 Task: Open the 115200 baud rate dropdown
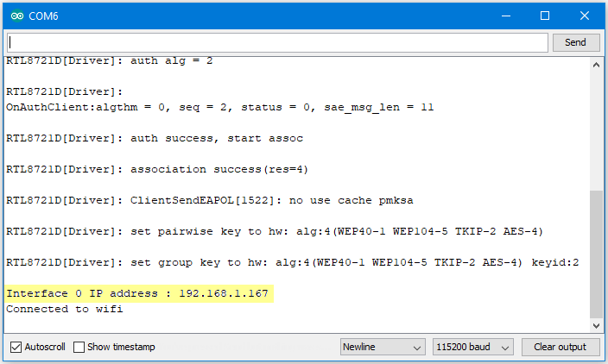tap(473, 347)
